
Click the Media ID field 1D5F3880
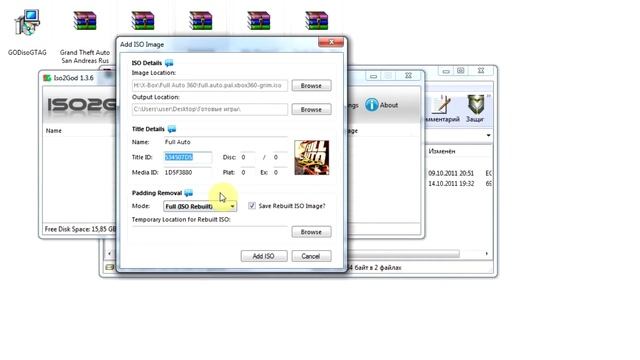click(188, 172)
